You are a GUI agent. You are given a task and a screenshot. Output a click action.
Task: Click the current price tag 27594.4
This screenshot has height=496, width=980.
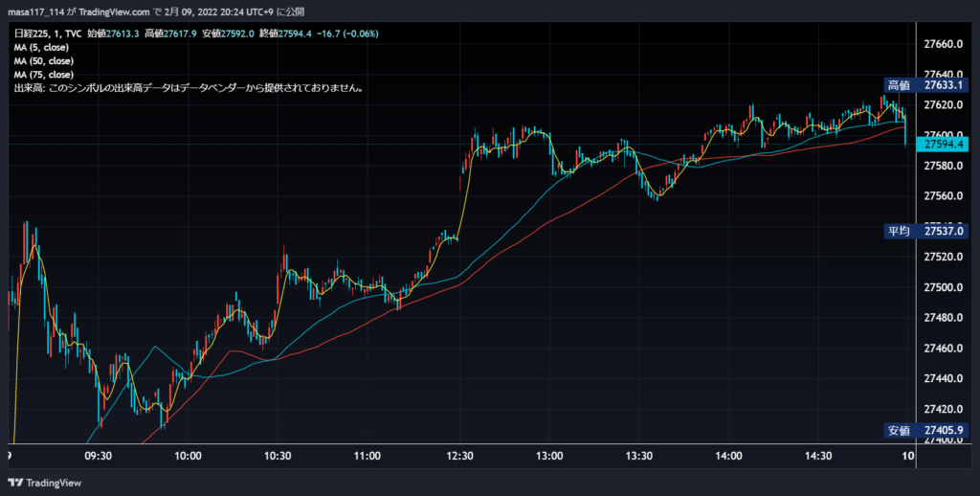943,146
